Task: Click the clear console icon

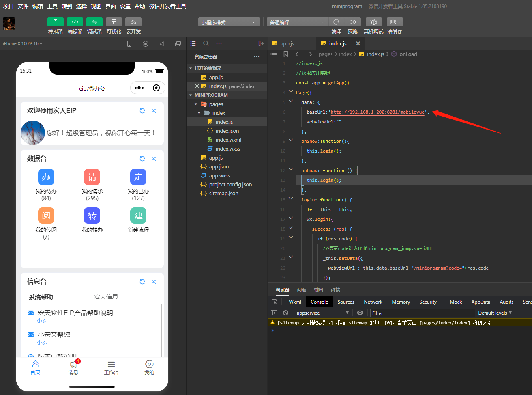Action: tap(285, 313)
